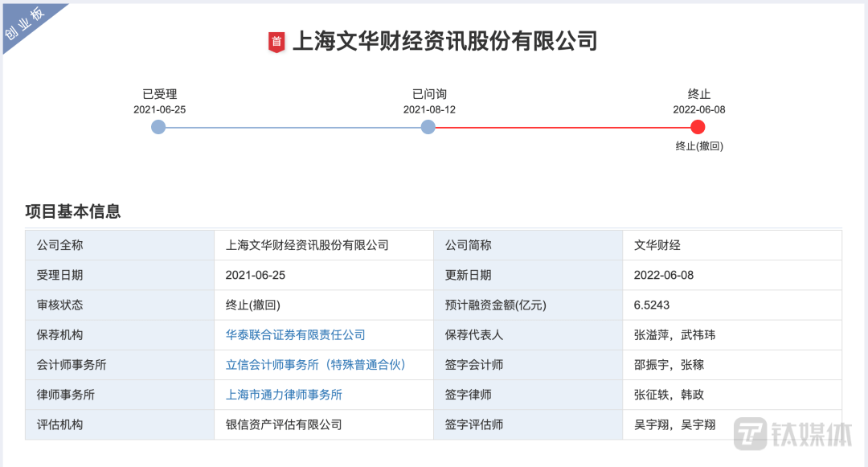This screenshot has height=467, width=868.
Task: Click the 公司简称 value 文华财经
Action: tap(657, 245)
